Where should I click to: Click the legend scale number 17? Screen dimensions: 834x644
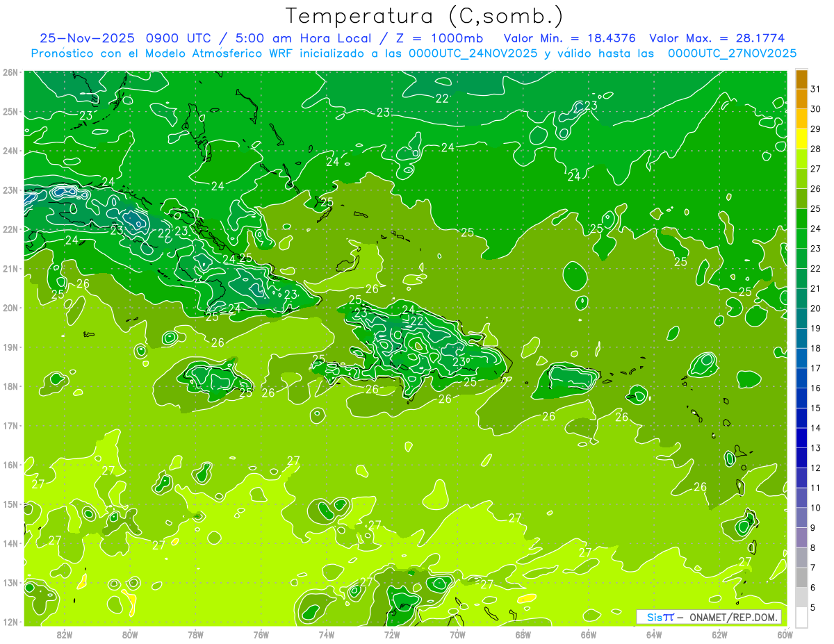tap(816, 368)
